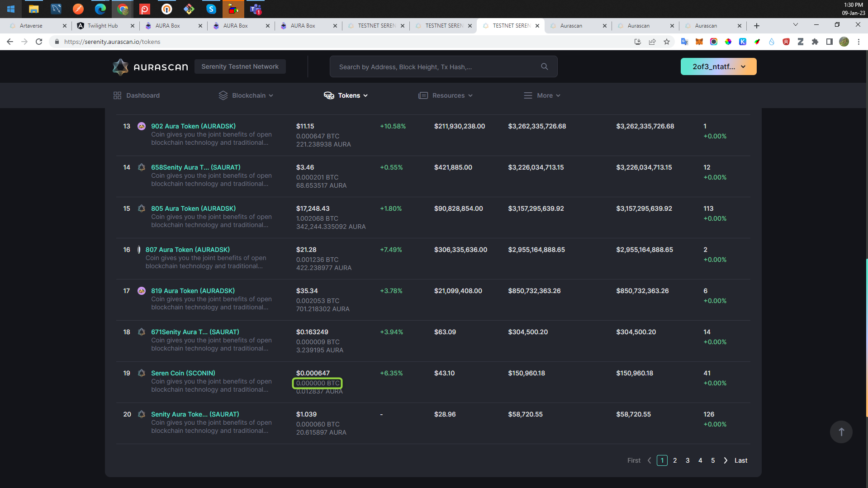Image resolution: width=868 pixels, height=488 pixels.
Task: Select the Tokens coin icon
Action: [329, 95]
